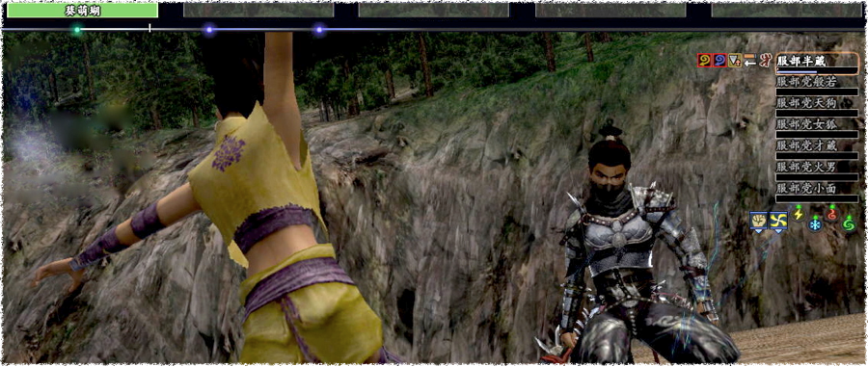Select the blue snowflake ice element orb
Screen dimensions: 868x367
815,223
